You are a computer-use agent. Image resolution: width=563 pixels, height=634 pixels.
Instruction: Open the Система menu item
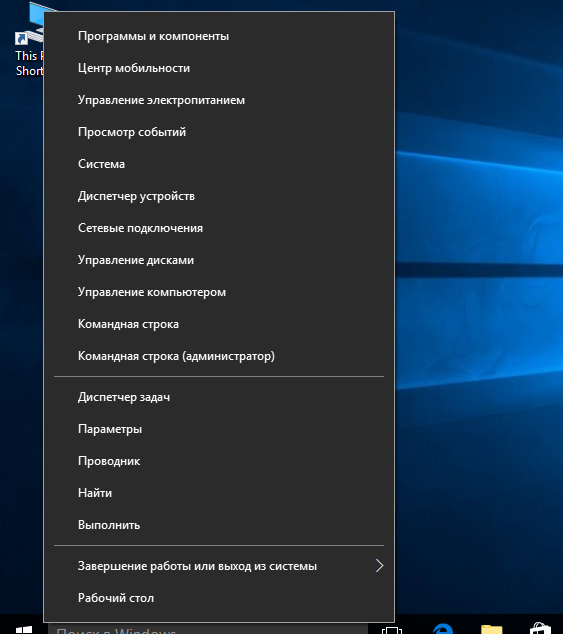point(219,164)
